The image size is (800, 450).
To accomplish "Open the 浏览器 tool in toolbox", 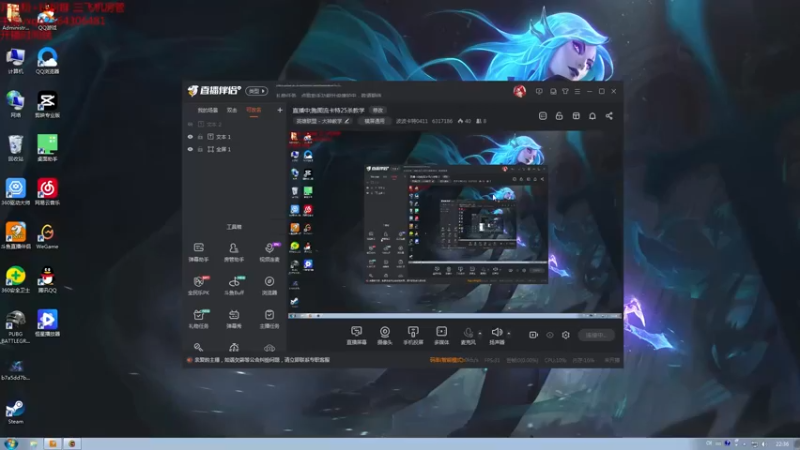I will [x=269, y=285].
